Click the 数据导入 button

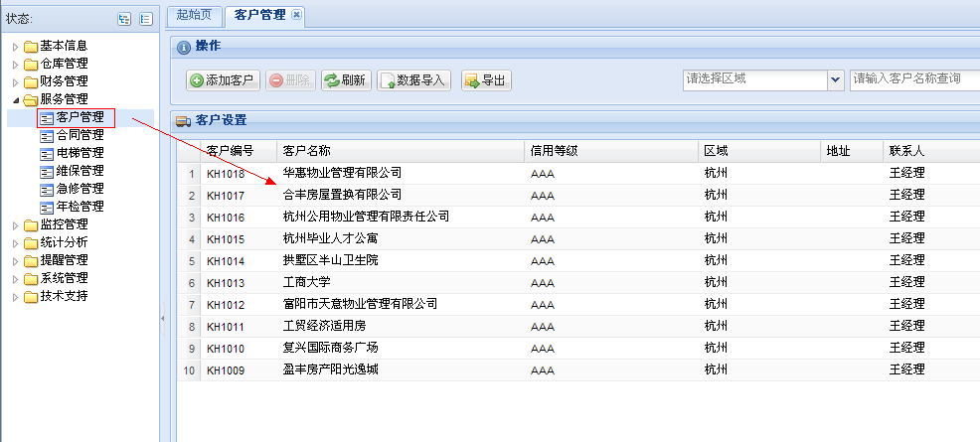[413, 80]
